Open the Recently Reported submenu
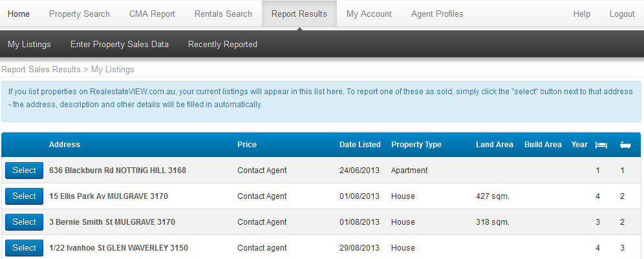This screenshot has width=644, height=259. click(222, 45)
